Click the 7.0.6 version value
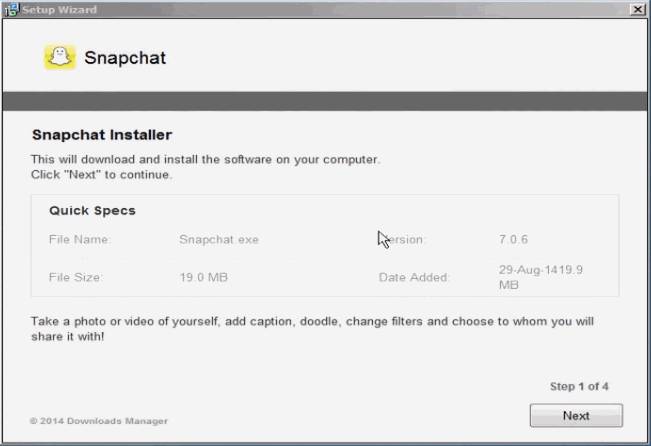 513,239
